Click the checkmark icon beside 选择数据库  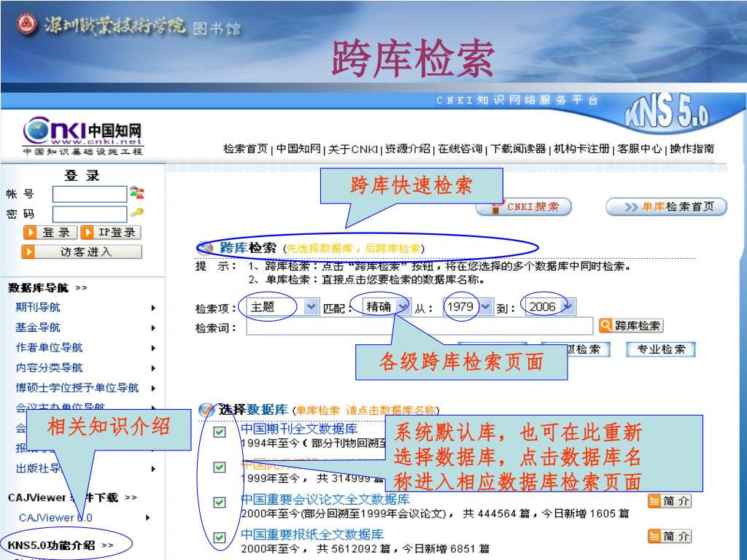pos(206,410)
